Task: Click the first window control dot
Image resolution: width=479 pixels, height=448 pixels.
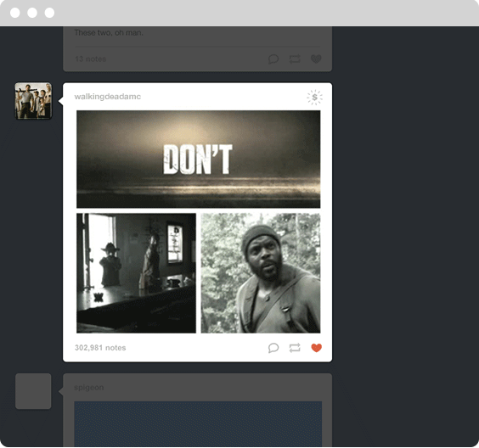Action: [x=15, y=13]
